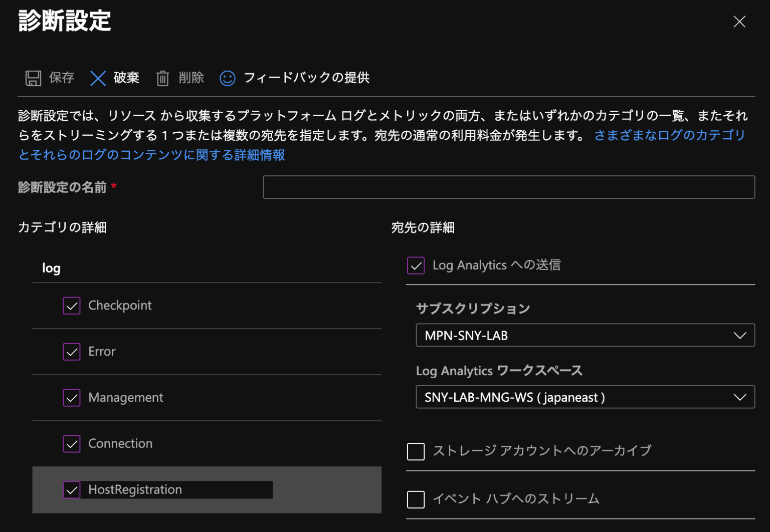Enable イベント ハブへのストリーム

[416, 499]
